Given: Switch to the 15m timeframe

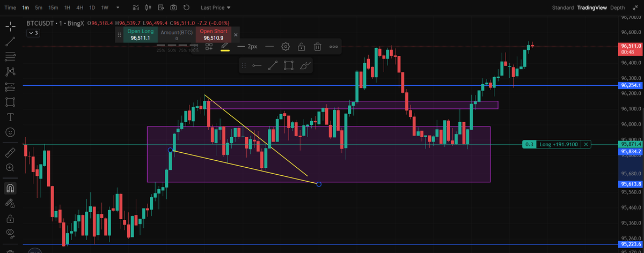Looking at the screenshot, I should [x=53, y=8].
